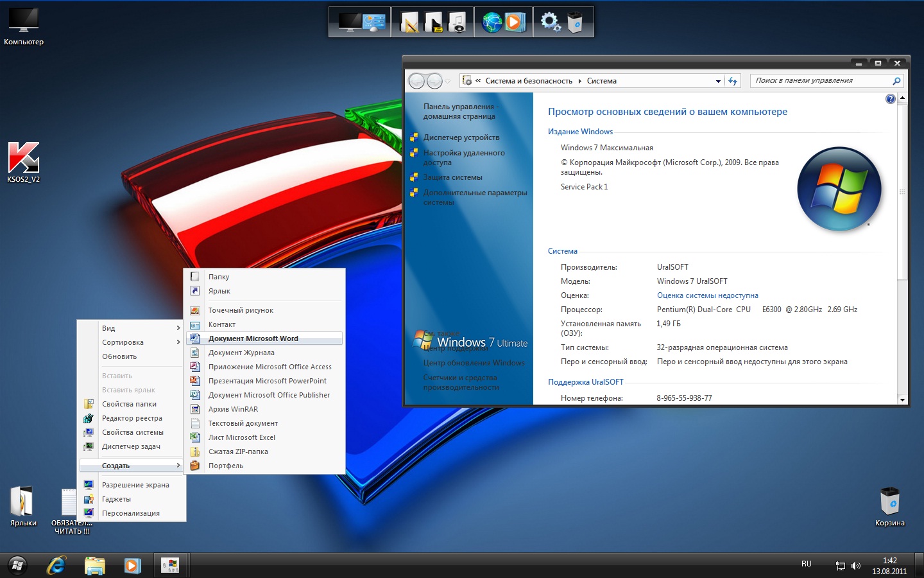Click the volume speaker tray icon
924x578 pixels.
coord(855,566)
